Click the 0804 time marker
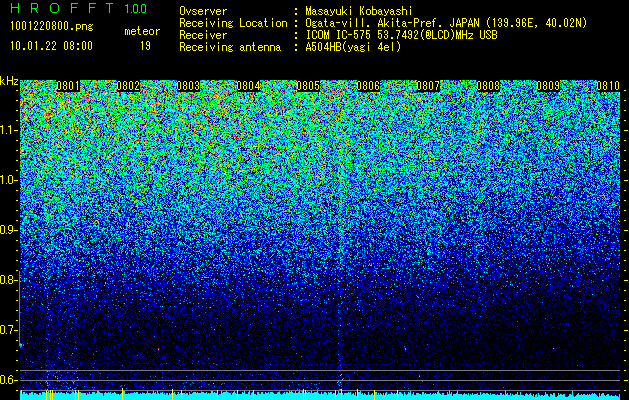Screen dimensions: 629x400 click(248, 86)
